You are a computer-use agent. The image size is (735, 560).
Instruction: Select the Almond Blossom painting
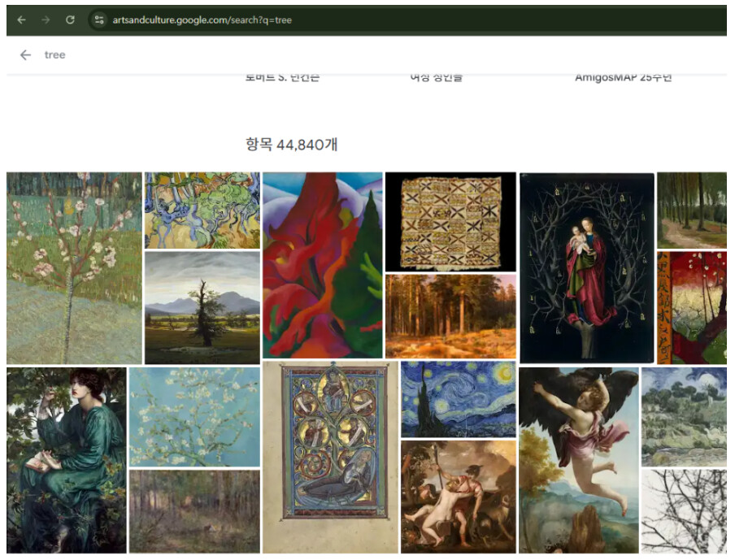pyautogui.click(x=194, y=417)
